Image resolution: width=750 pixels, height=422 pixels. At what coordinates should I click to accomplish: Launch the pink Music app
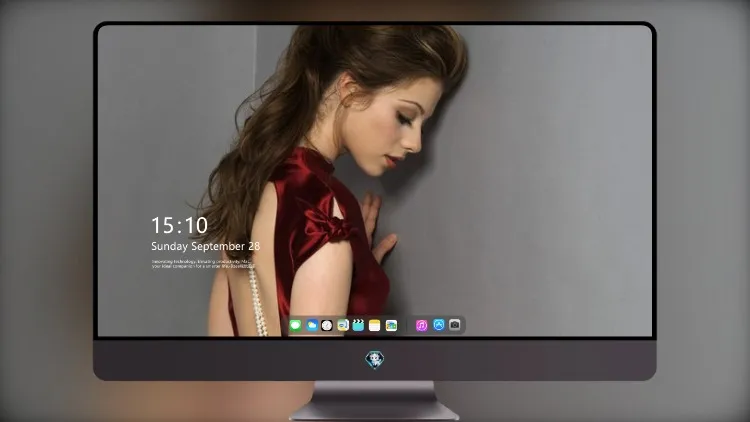(x=421, y=325)
